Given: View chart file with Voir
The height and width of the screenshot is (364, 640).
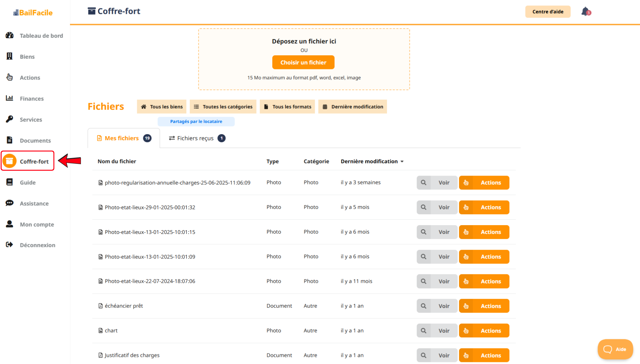Looking at the screenshot, I should point(437,331).
